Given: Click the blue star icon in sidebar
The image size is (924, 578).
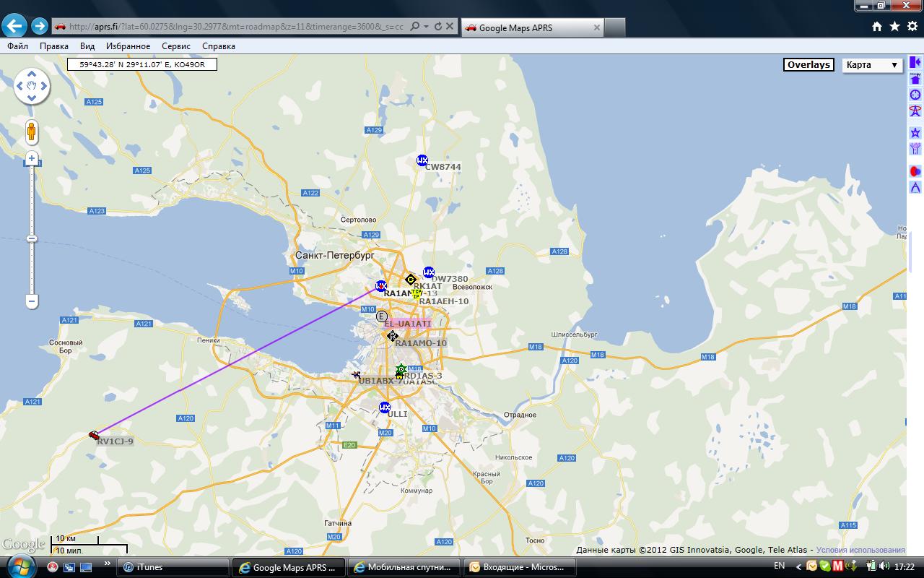Looking at the screenshot, I should [915, 133].
